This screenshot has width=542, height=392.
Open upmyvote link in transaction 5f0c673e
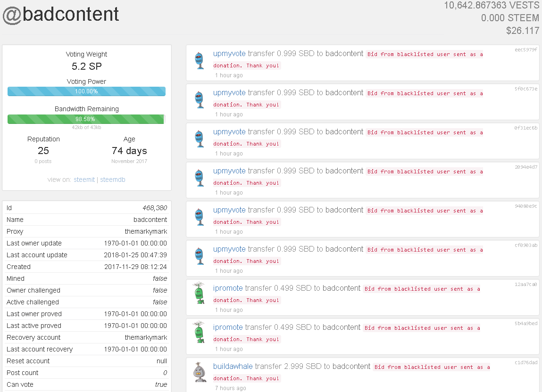point(229,92)
